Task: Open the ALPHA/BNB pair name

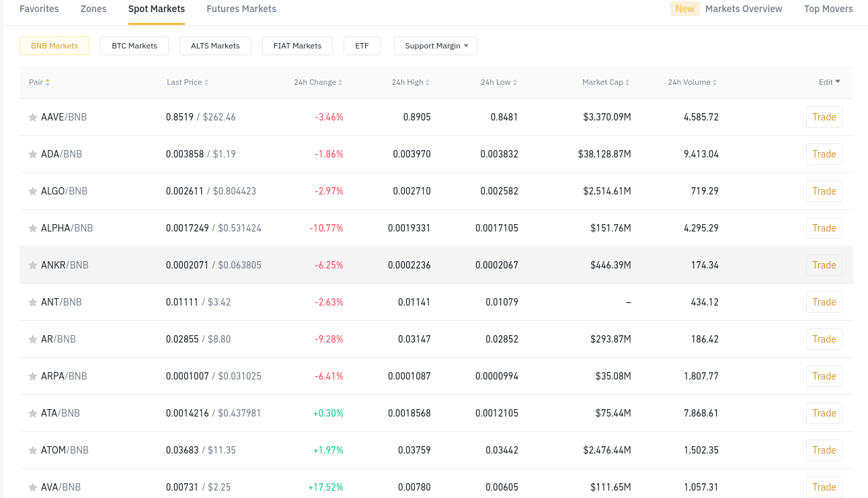Action: [x=67, y=228]
